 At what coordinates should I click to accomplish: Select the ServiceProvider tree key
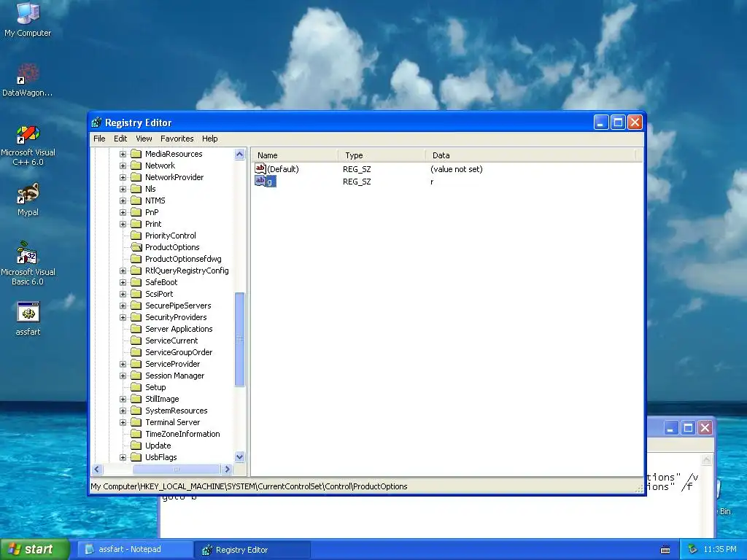(172, 364)
